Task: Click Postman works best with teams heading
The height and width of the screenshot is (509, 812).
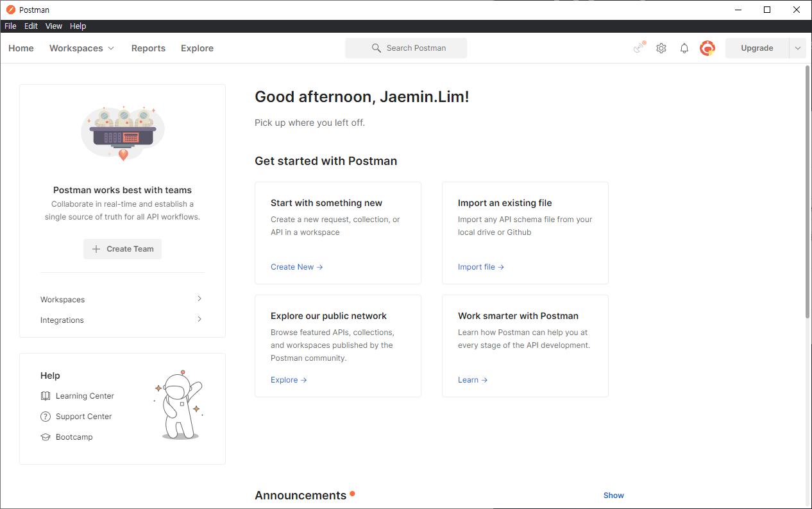Action: [x=123, y=190]
